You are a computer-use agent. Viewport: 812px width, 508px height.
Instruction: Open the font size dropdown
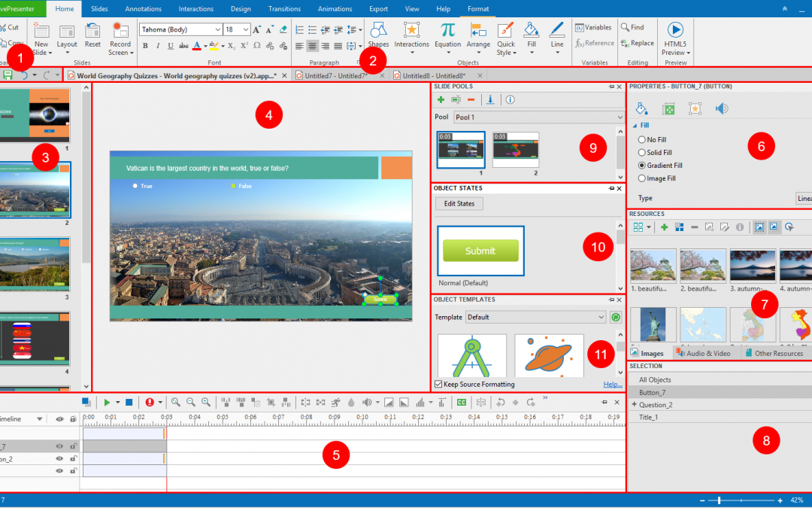[x=245, y=29]
